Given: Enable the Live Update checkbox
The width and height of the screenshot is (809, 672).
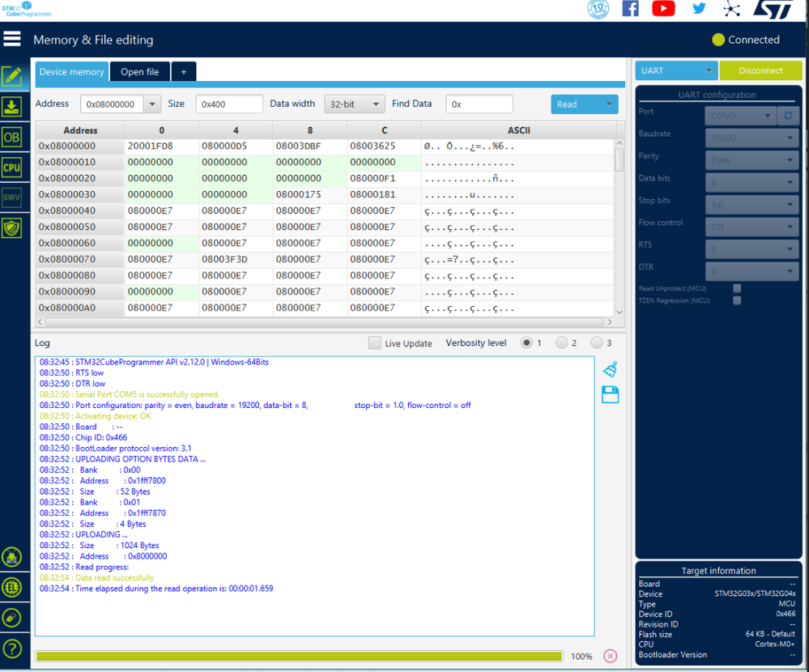Looking at the screenshot, I should click(x=375, y=343).
